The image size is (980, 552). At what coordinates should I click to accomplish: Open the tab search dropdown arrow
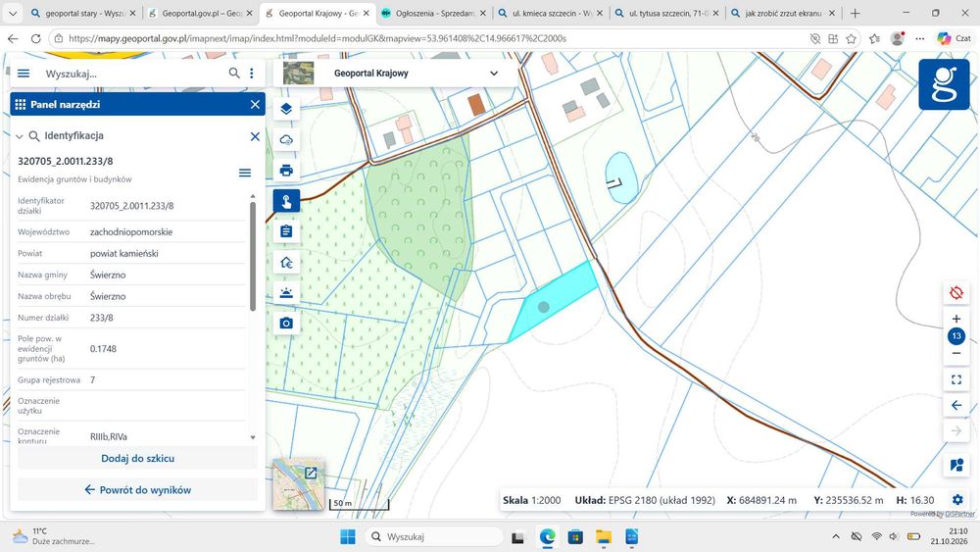tap(13, 13)
